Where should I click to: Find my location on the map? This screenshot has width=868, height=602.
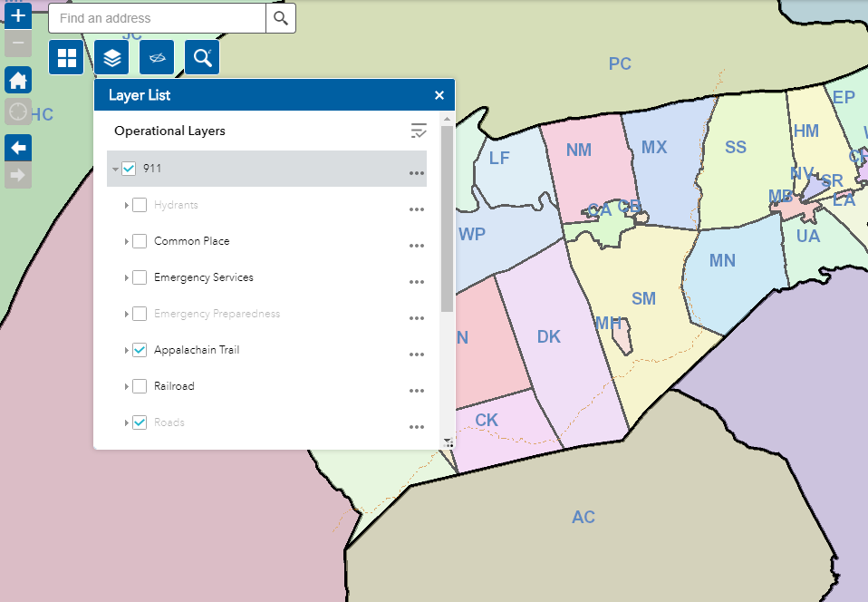pos(18,112)
